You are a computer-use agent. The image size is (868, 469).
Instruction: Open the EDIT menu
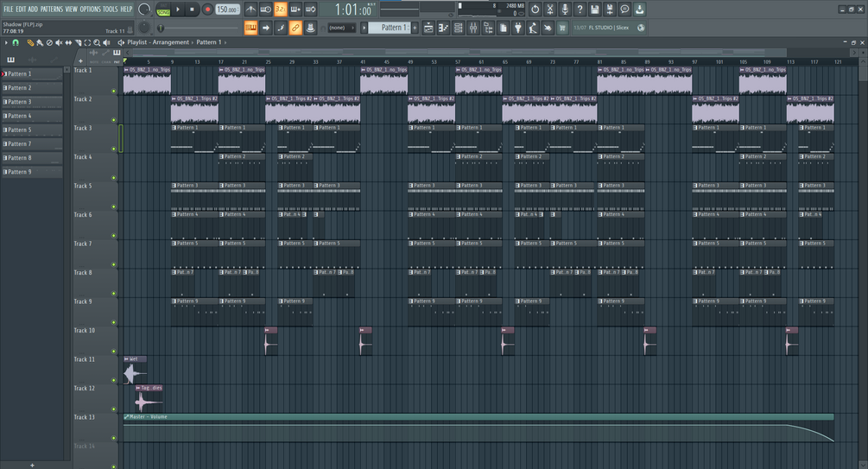[21, 9]
